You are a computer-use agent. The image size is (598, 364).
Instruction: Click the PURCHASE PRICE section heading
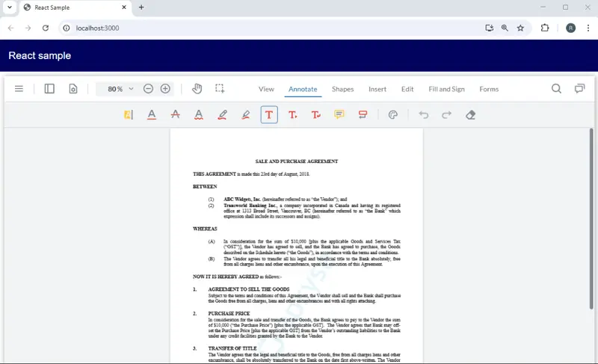click(x=229, y=313)
